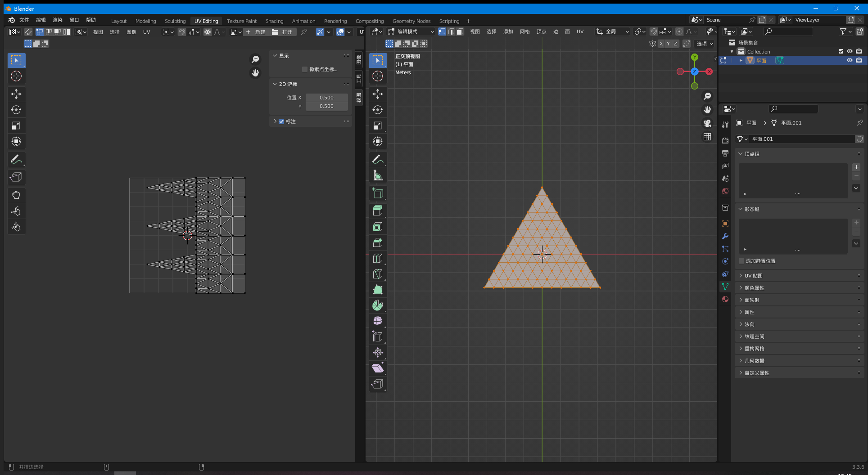Select the Shrink/Fatten tool
This screenshot has height=475, width=868.
click(x=378, y=352)
